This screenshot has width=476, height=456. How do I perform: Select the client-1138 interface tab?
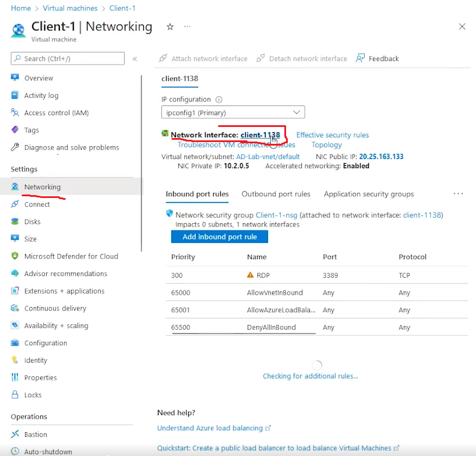point(179,79)
